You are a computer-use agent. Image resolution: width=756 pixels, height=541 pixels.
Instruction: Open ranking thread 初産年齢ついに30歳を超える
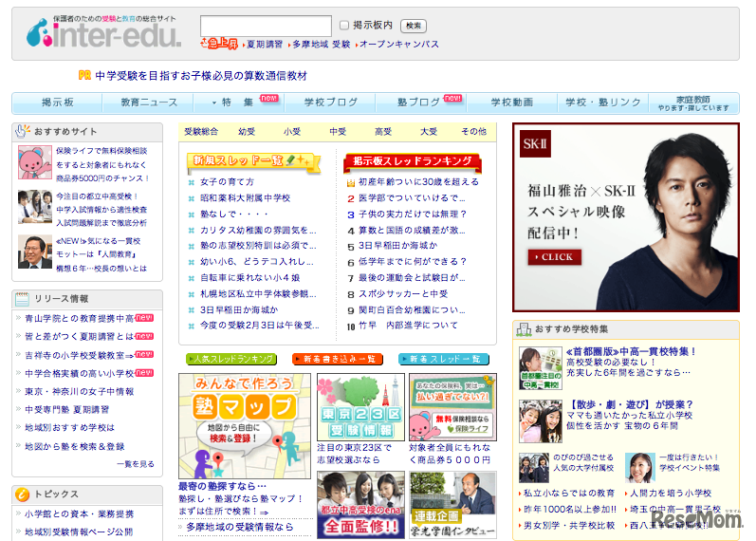419,182
